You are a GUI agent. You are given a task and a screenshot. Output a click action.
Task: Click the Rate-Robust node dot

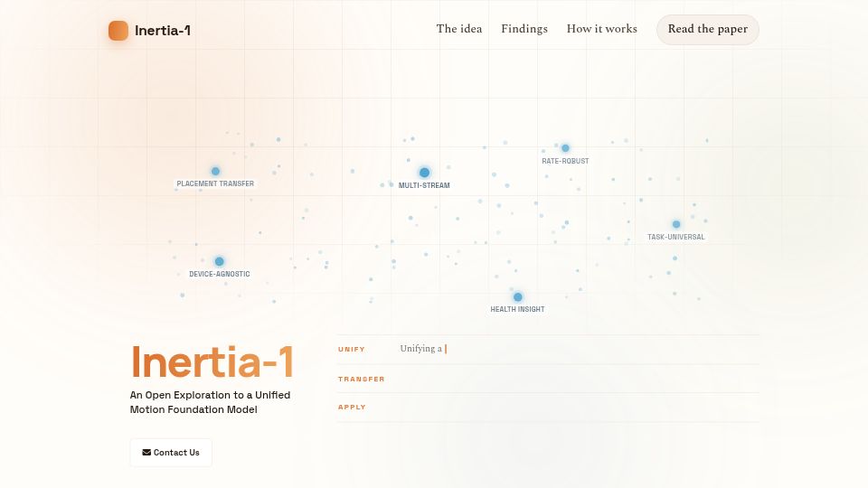click(565, 148)
